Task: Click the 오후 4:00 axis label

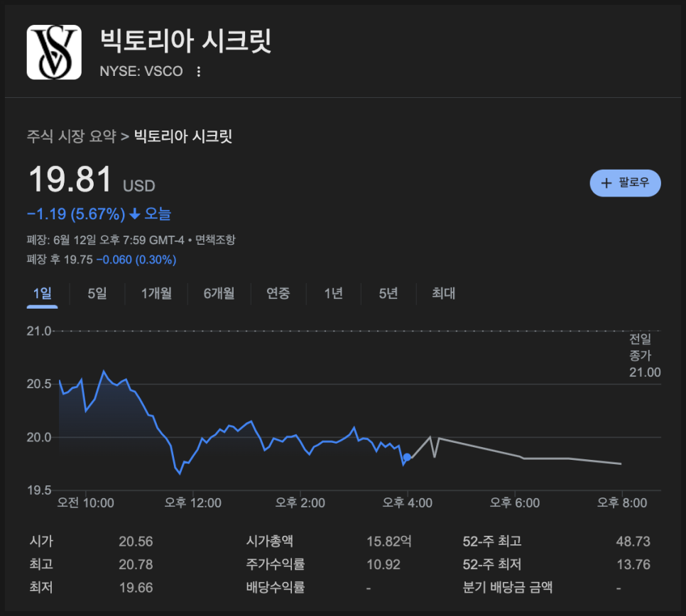Action: pyautogui.click(x=408, y=502)
